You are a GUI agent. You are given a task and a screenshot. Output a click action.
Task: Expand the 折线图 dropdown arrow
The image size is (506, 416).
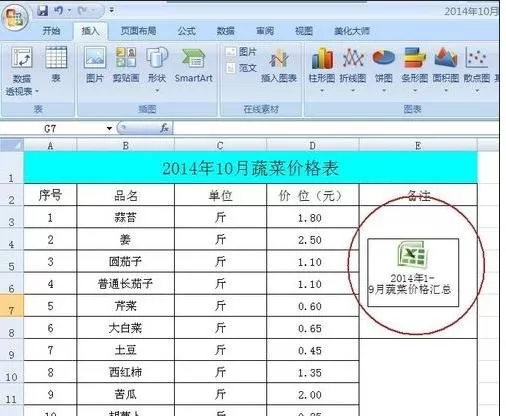pyautogui.click(x=353, y=90)
